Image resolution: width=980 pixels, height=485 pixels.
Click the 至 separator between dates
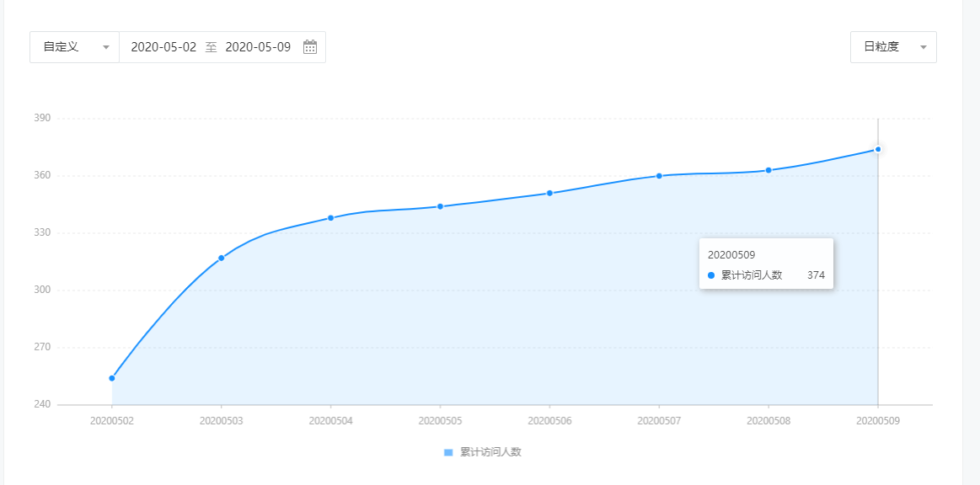click(211, 47)
